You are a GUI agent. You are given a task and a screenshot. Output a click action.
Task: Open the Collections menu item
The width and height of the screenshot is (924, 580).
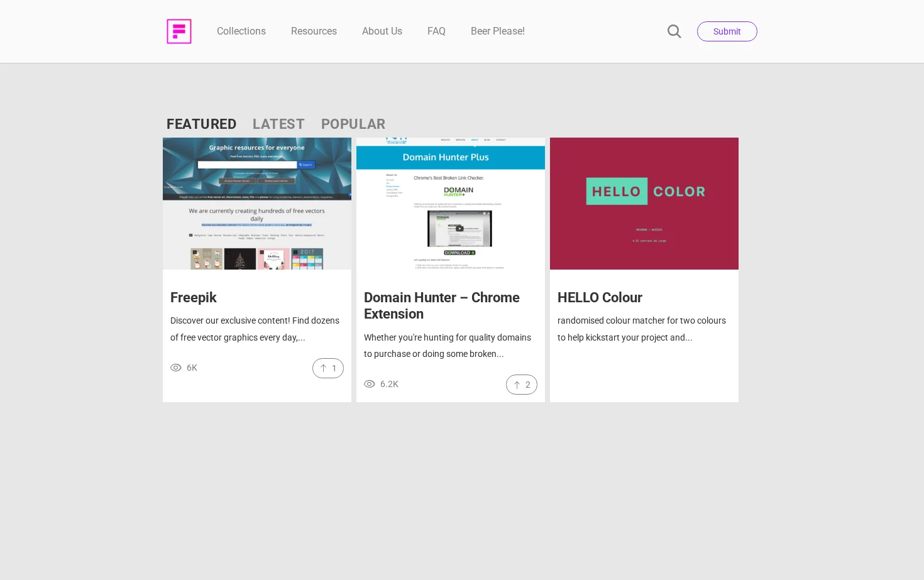click(241, 31)
